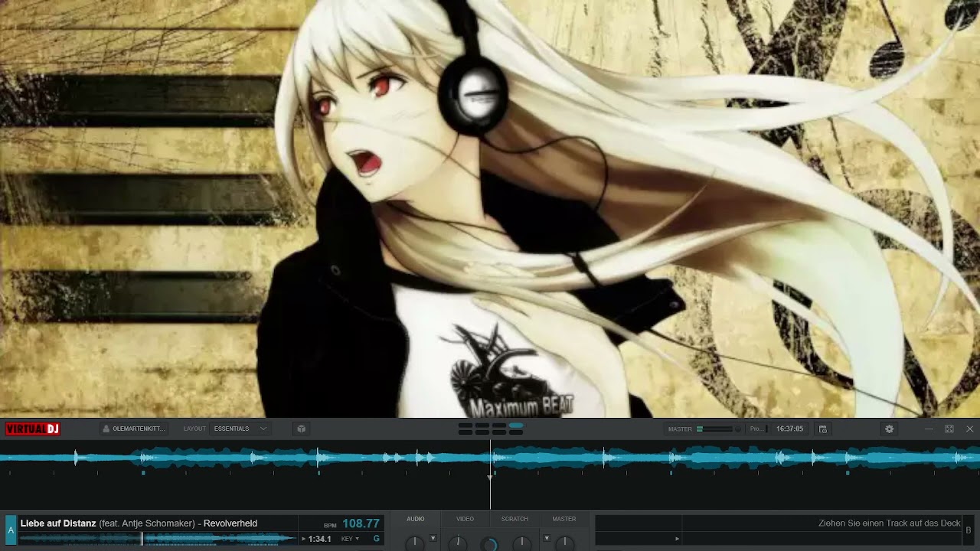
Task: Open the settings gear icon
Action: pos(889,429)
